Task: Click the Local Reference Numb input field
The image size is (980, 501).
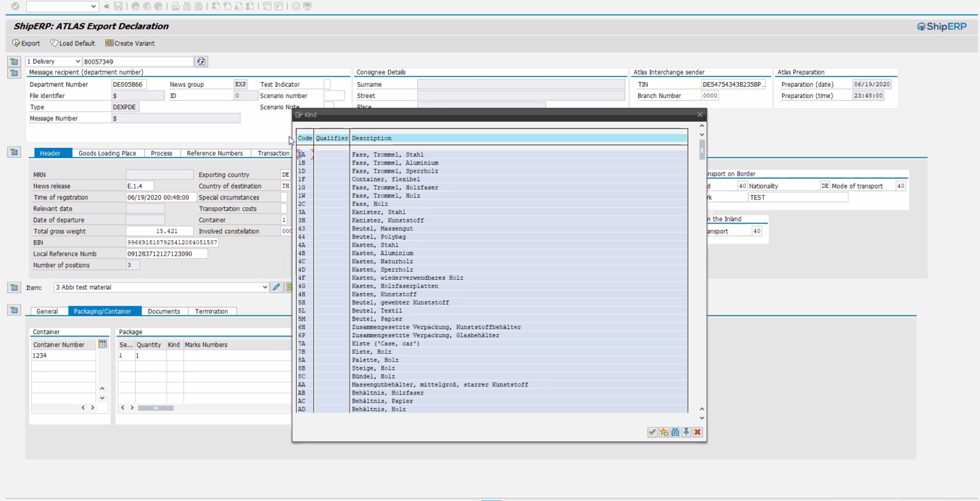Action: coord(167,254)
